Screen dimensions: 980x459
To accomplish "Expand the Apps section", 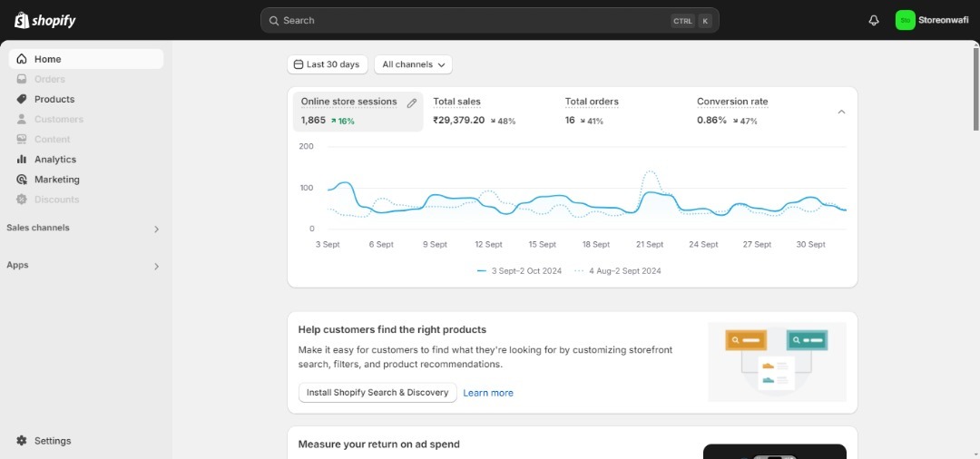I will 156,266.
